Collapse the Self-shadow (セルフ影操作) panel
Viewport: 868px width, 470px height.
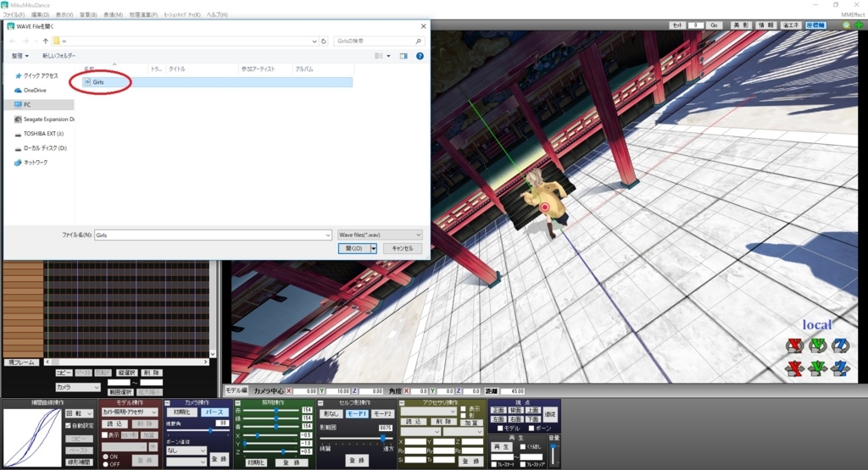pyautogui.click(x=320, y=403)
